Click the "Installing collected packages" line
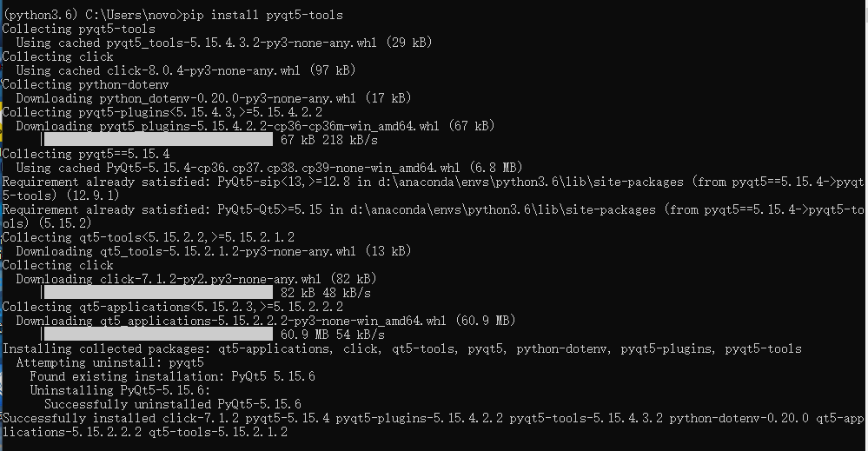The image size is (868, 451). 401,348
